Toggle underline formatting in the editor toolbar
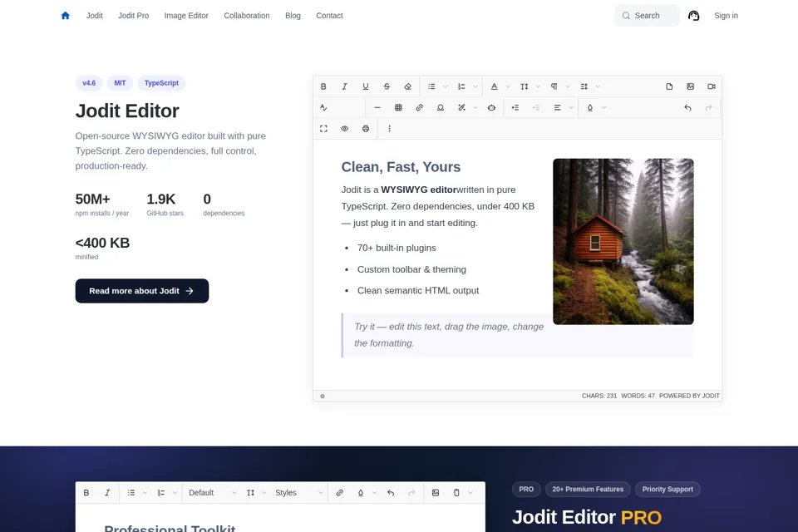 (x=366, y=86)
